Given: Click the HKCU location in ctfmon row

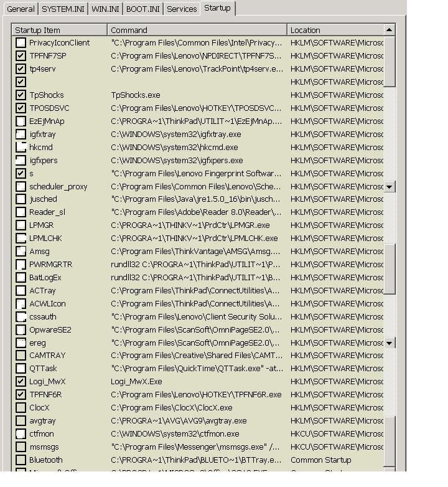Looking at the screenshot, I should [337, 433].
